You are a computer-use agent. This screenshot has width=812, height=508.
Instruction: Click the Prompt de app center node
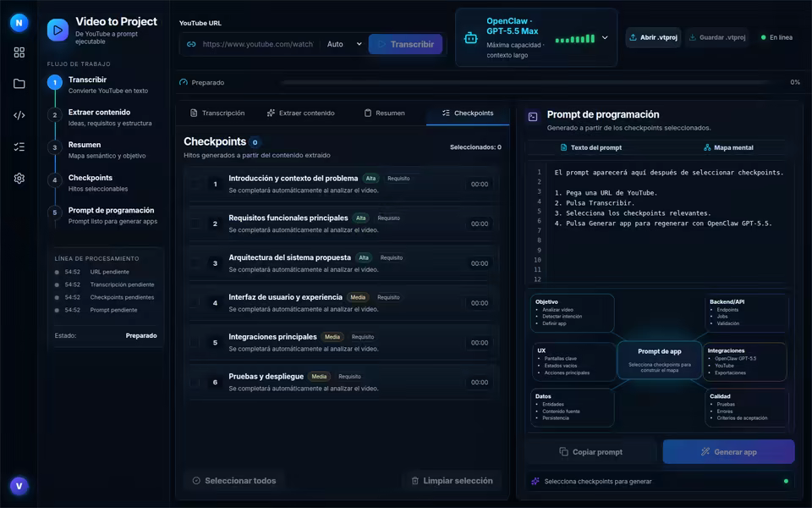coord(659,359)
